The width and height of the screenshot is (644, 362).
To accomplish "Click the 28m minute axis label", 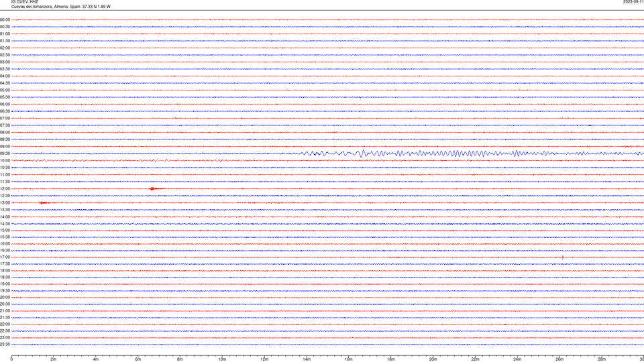I will 602,359.
